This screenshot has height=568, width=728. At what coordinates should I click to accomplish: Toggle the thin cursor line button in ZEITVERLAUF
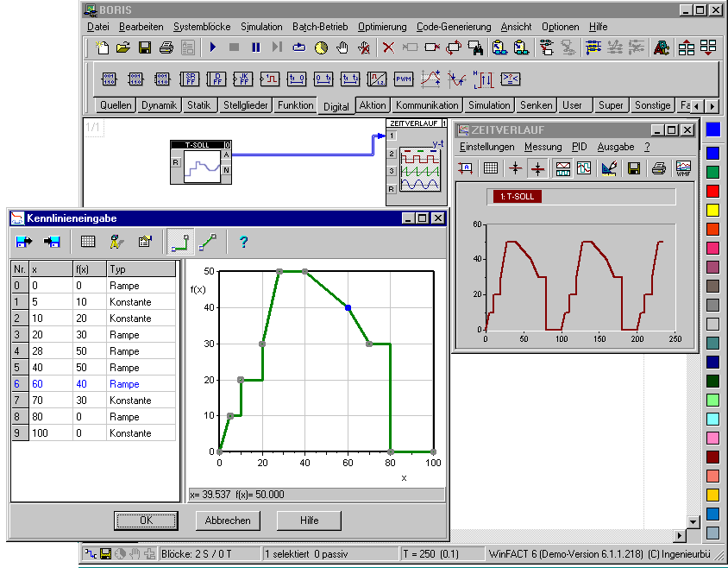(515, 168)
